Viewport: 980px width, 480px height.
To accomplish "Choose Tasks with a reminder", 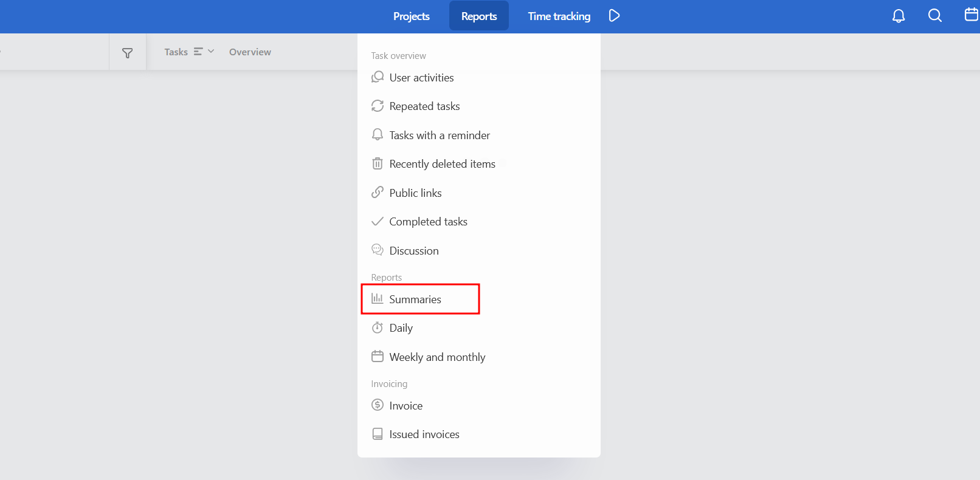I will pos(439,135).
